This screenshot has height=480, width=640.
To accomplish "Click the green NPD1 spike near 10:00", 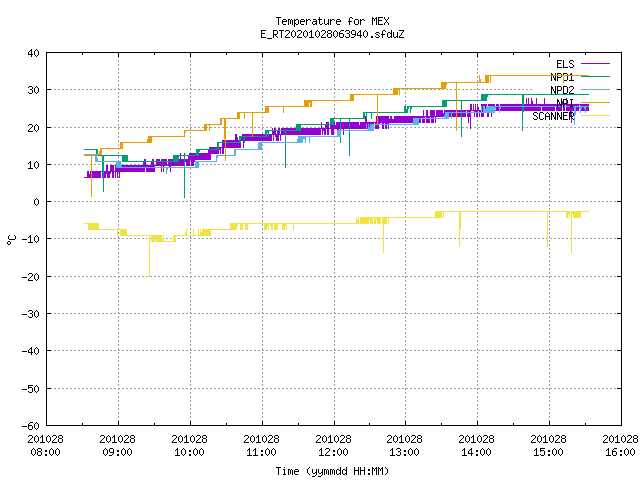I will coord(184,180).
